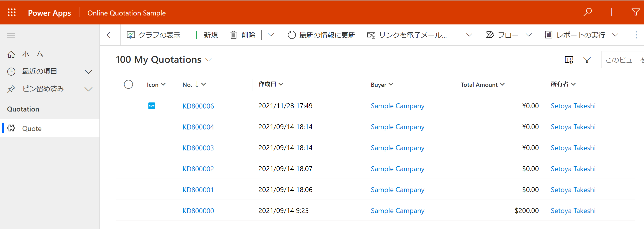Viewport: 644px width, 229px height.
Task: Open Setoya Takeshi owner in KD800002 row
Action: tap(573, 169)
